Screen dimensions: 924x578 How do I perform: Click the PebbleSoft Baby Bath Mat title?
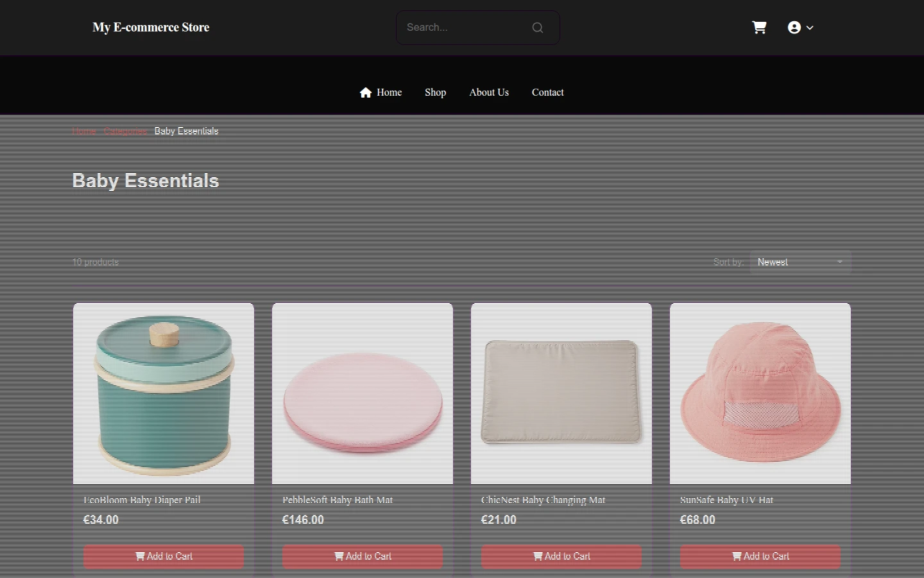click(x=338, y=500)
